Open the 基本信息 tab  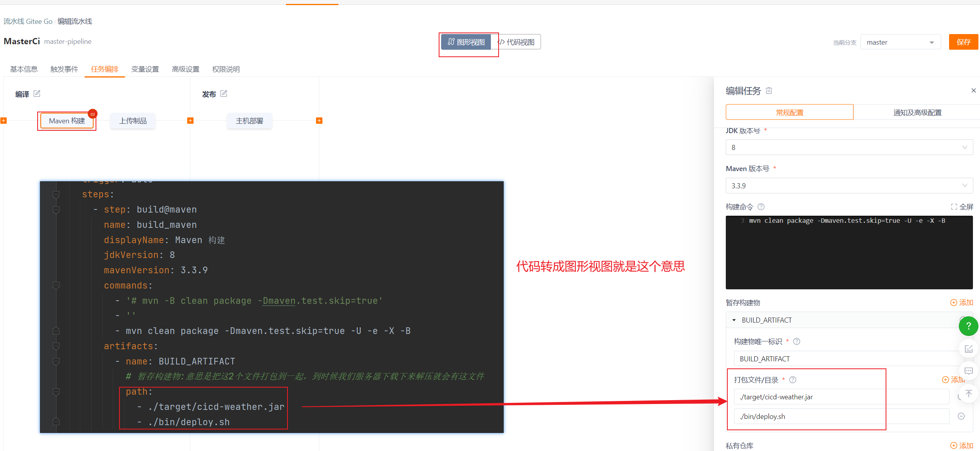pyautogui.click(x=24, y=69)
